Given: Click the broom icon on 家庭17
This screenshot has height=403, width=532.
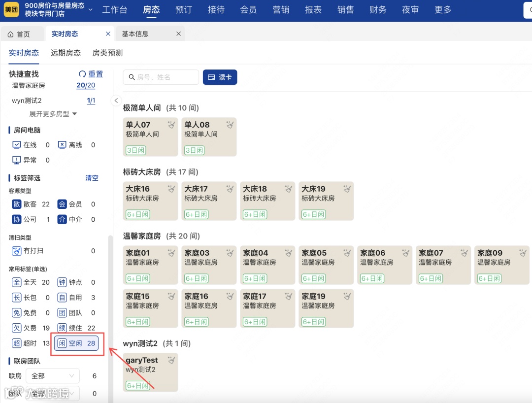Looking at the screenshot, I should [x=289, y=296].
